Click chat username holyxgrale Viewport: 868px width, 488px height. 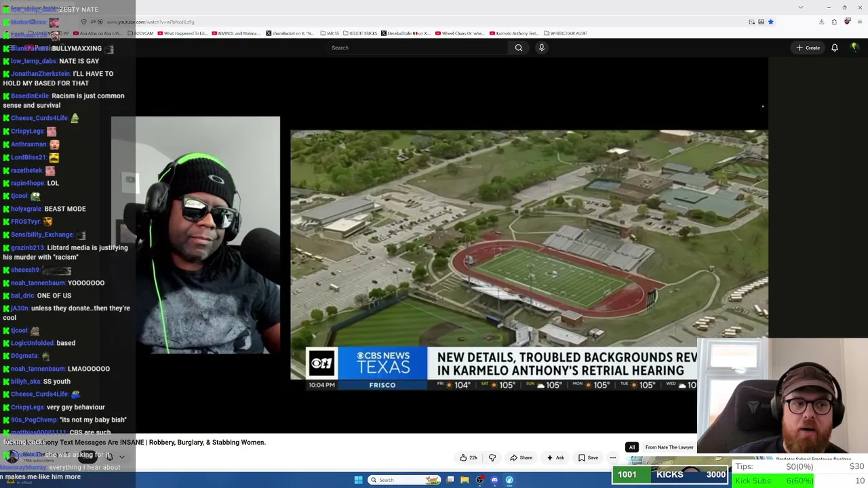pyautogui.click(x=26, y=209)
